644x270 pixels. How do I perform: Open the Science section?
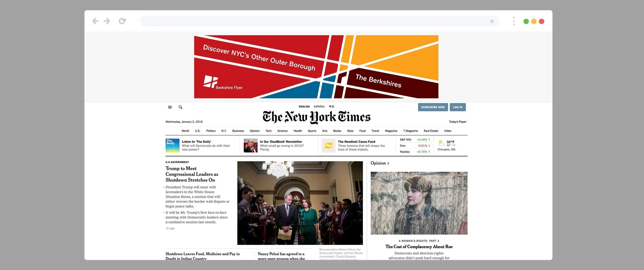coord(282,131)
